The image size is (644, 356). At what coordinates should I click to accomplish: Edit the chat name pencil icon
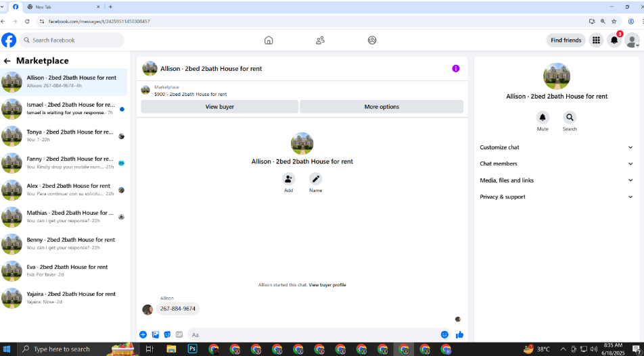(315, 179)
